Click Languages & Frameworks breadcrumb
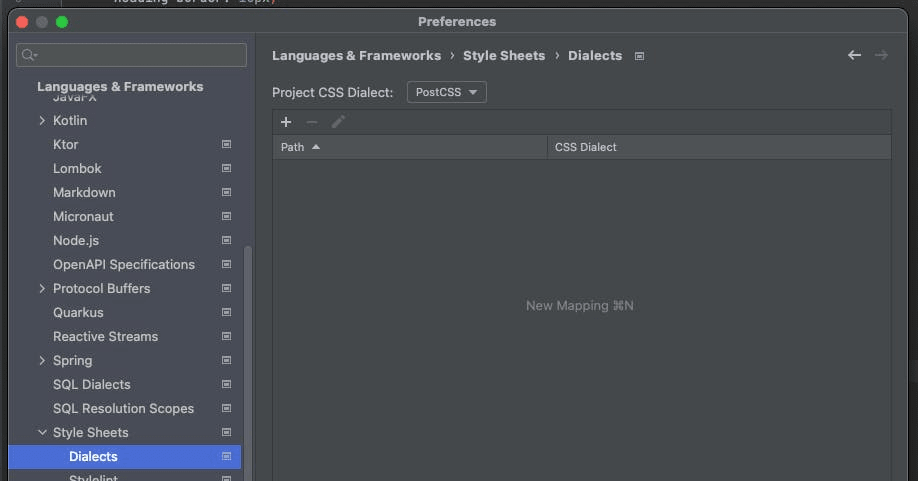 pyautogui.click(x=356, y=55)
